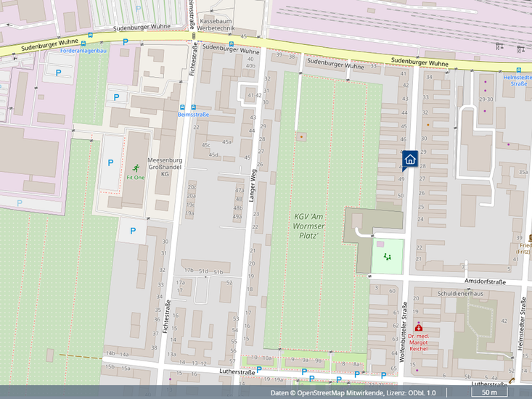Select the Fit One fitness icon
This screenshot has width=532, height=399.
coord(134,168)
